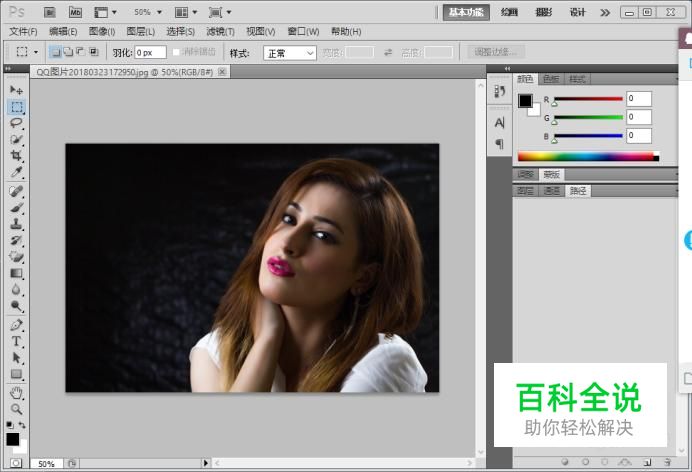Click the foreground color swatch in toolbox
Viewport: 692px width, 472px height.
(12, 439)
